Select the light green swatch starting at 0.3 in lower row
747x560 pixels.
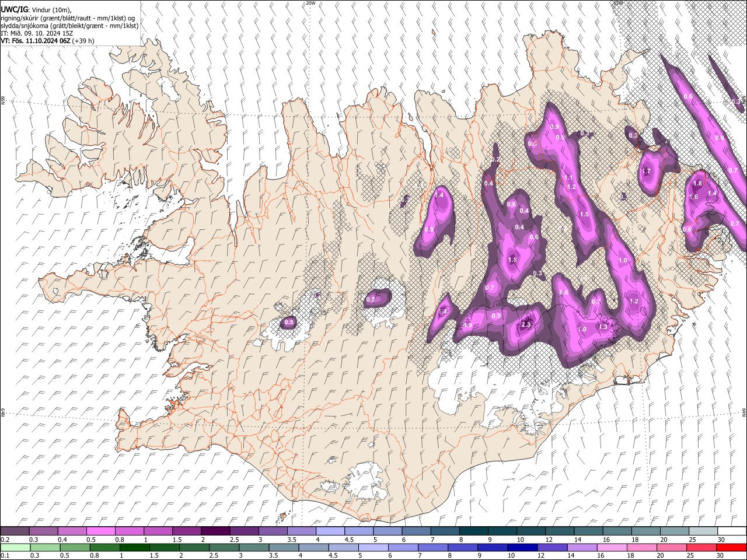click(45, 547)
